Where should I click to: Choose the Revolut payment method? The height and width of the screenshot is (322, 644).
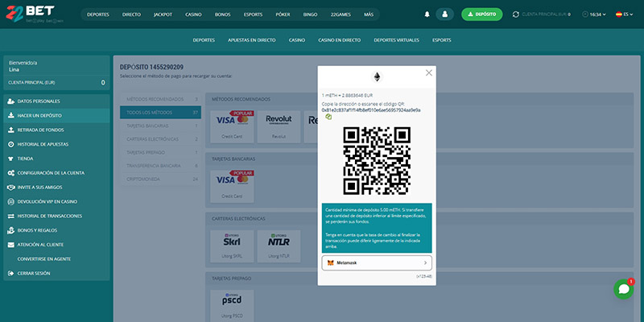pyautogui.click(x=279, y=126)
